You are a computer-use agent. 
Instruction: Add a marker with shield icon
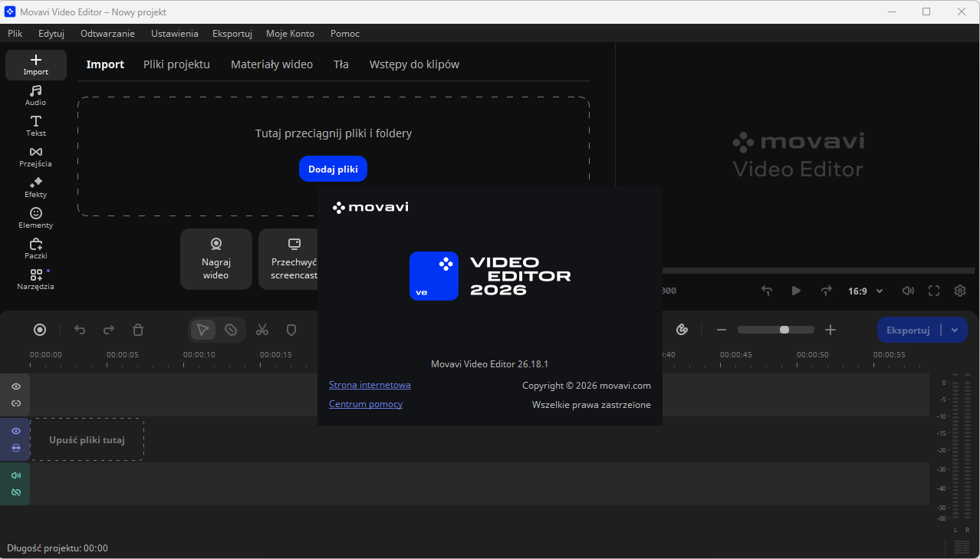point(291,330)
